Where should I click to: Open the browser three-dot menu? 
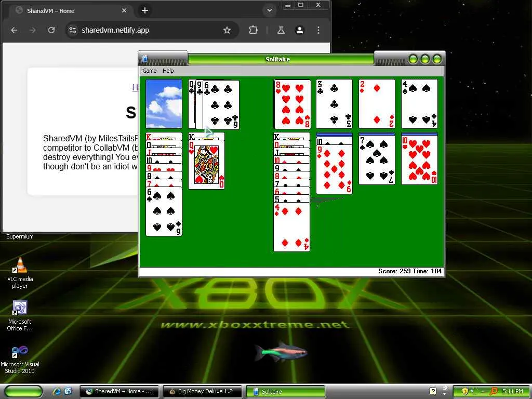pyautogui.click(x=318, y=30)
